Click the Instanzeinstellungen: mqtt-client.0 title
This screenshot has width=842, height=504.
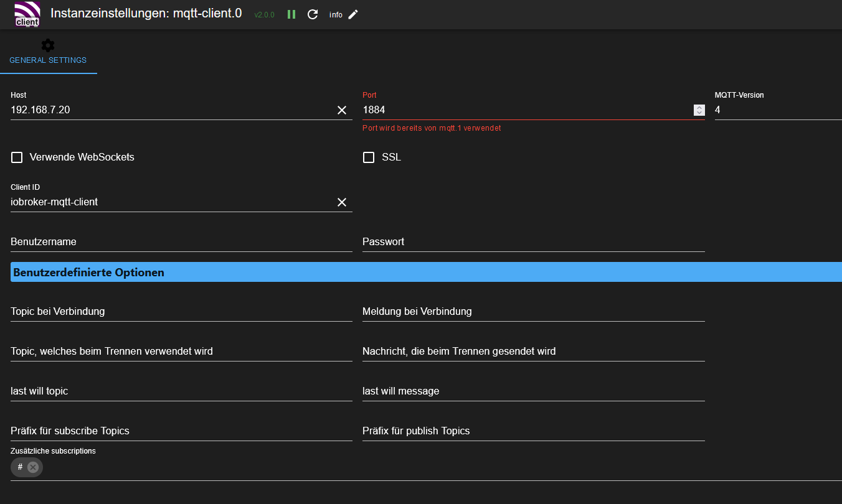(146, 13)
